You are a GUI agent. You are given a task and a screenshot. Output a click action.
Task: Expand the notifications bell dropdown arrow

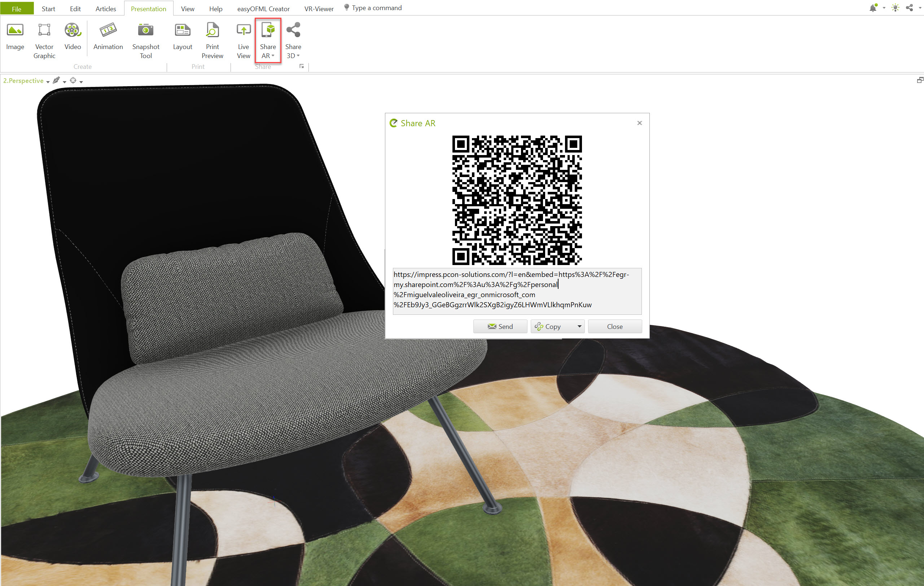(x=884, y=8)
